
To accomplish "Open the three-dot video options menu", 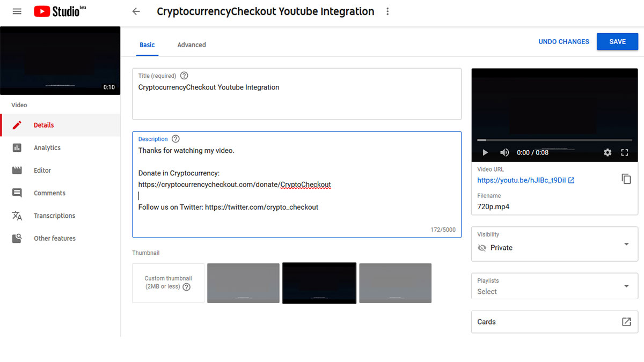I will [387, 11].
